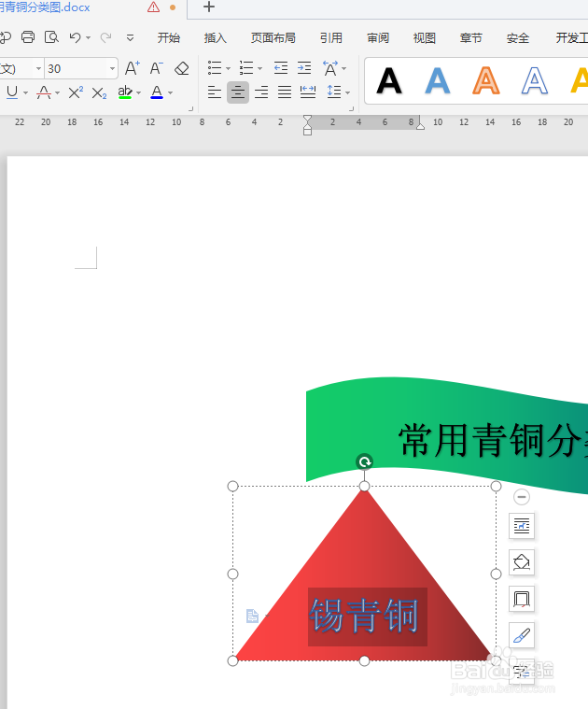Open the Chinese layout text options icon
The image size is (588, 709).
[x=330, y=68]
